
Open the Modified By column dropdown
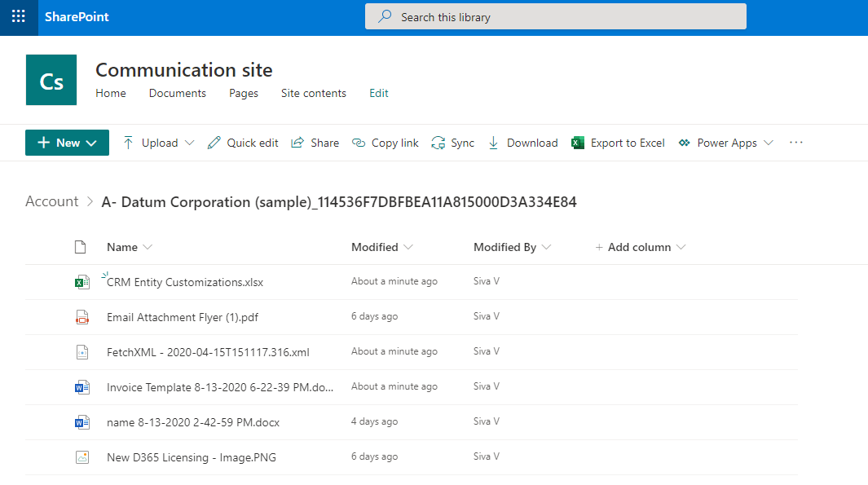pyautogui.click(x=546, y=248)
